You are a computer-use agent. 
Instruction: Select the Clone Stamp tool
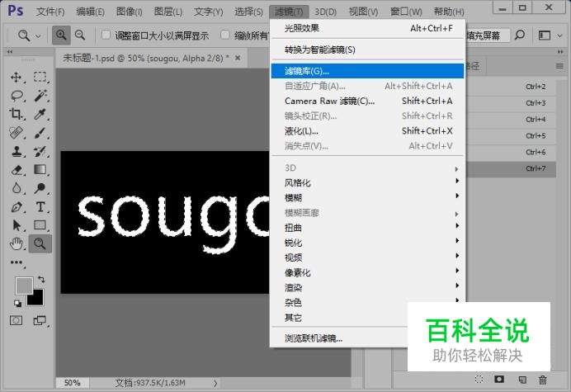coord(17,151)
